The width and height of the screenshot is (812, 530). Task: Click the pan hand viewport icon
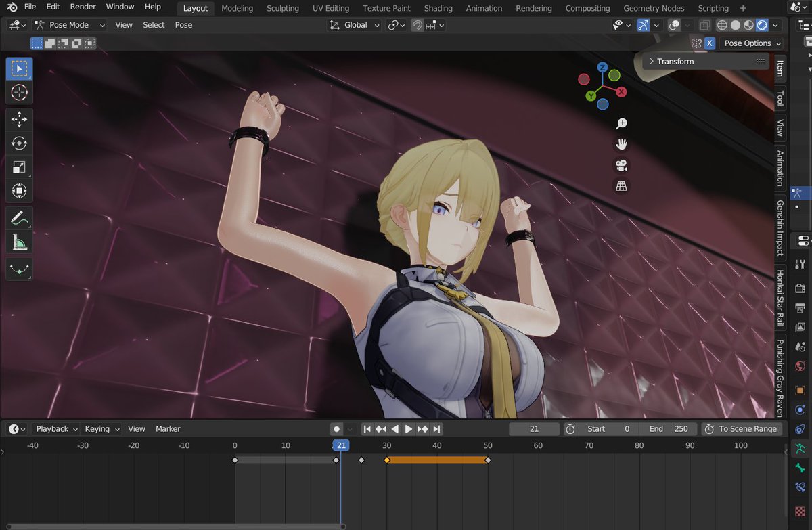coord(621,144)
